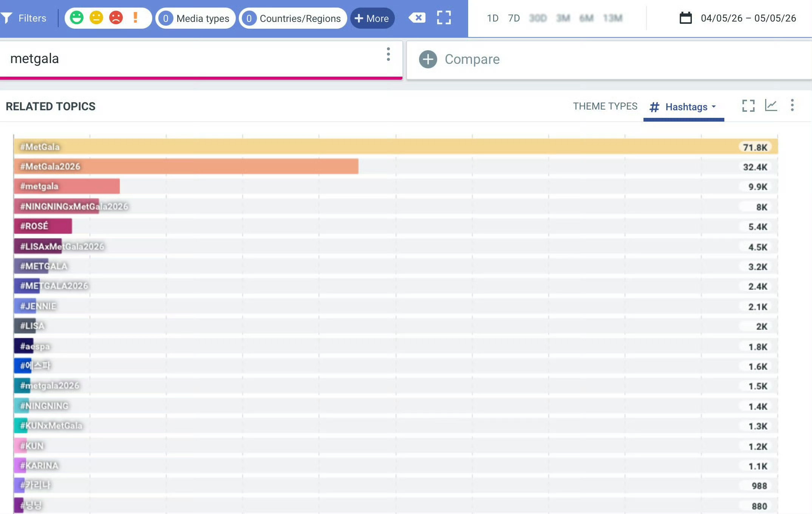
Task: Toggle the positive green smiley sentiment filter
Action: [77, 18]
